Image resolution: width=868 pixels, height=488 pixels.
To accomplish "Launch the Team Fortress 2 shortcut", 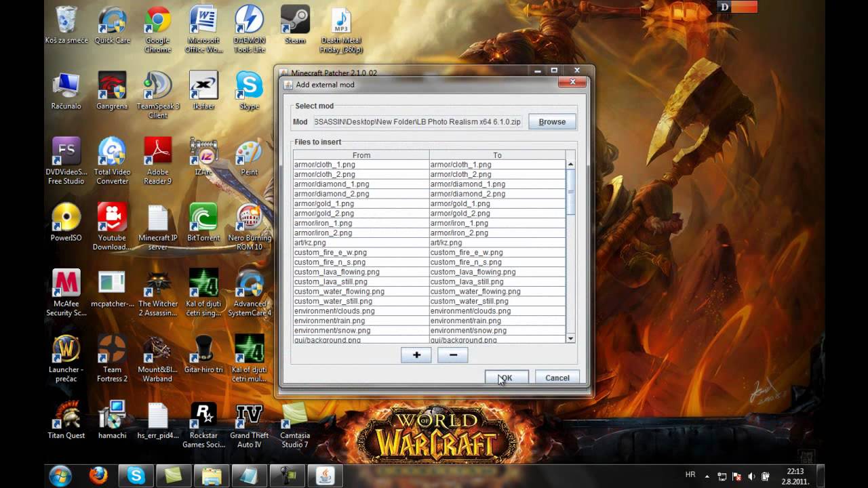I will pos(112,358).
